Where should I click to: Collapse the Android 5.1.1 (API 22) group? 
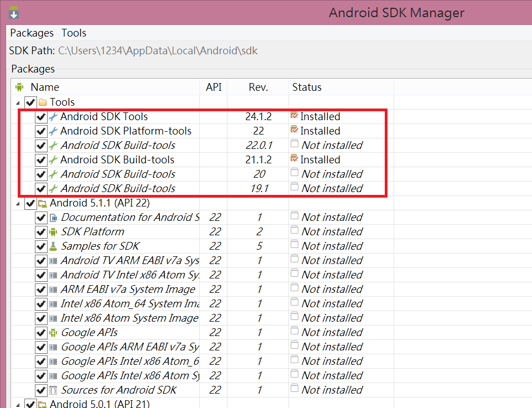point(20,204)
